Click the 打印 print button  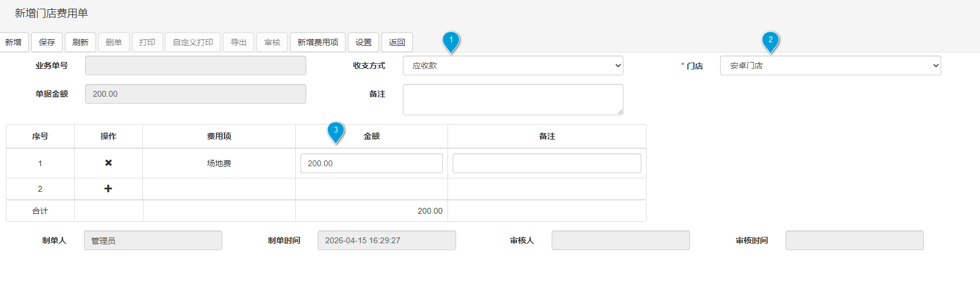pos(147,42)
